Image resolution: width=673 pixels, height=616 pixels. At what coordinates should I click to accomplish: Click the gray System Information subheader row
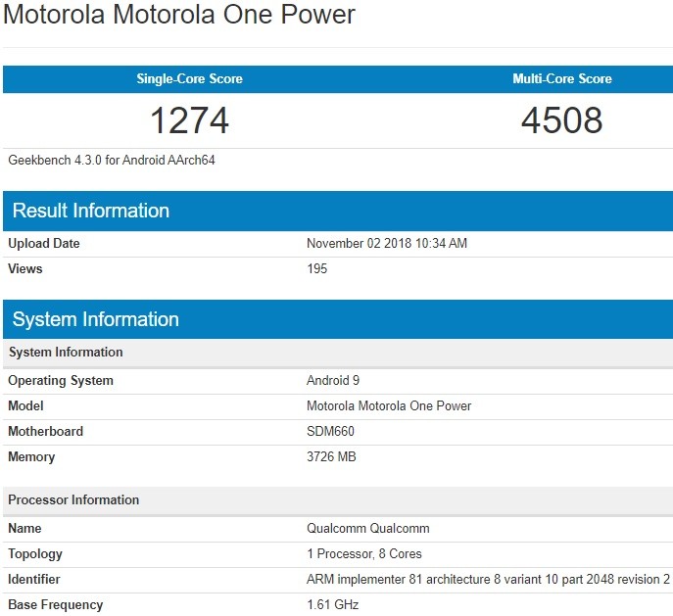point(338,353)
